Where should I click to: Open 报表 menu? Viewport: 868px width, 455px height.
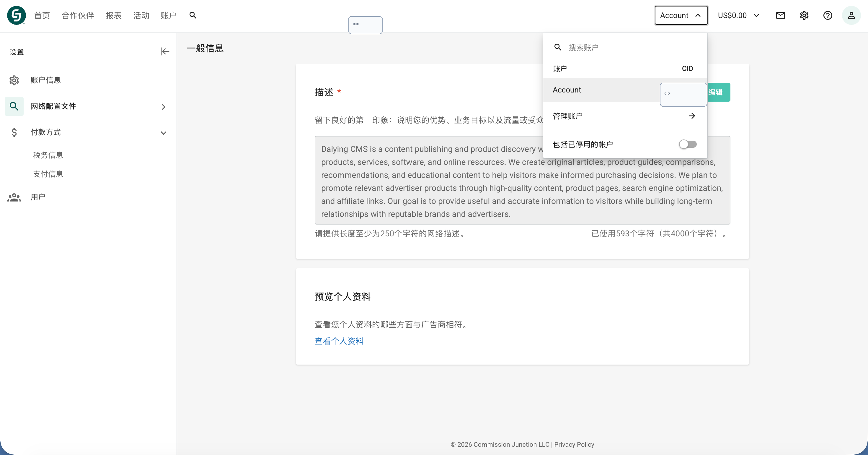click(x=114, y=15)
